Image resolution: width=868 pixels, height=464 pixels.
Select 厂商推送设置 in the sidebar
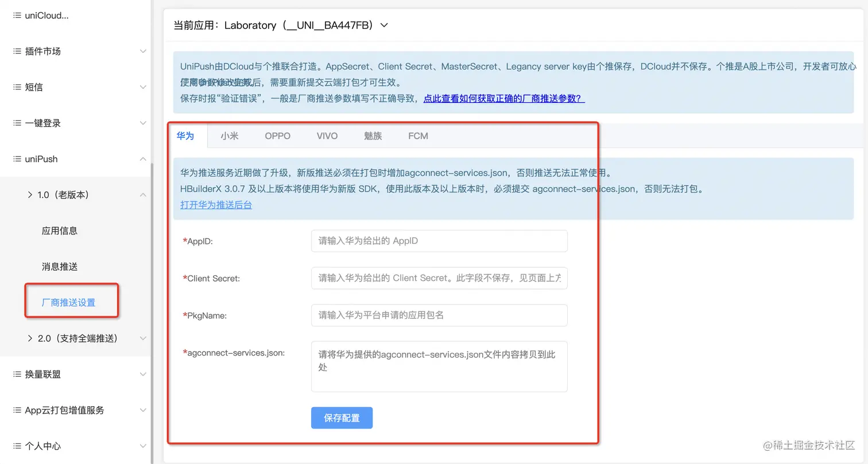click(x=69, y=302)
